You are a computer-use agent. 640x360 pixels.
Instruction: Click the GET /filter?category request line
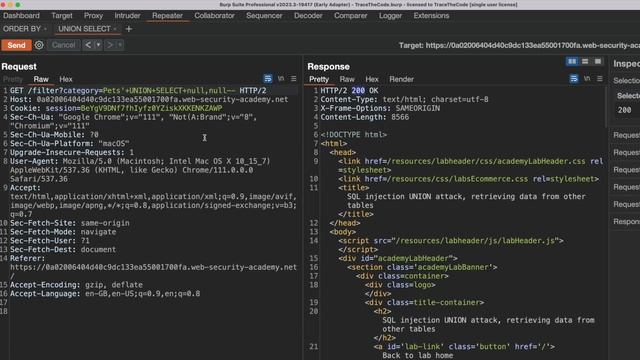[x=138, y=91]
